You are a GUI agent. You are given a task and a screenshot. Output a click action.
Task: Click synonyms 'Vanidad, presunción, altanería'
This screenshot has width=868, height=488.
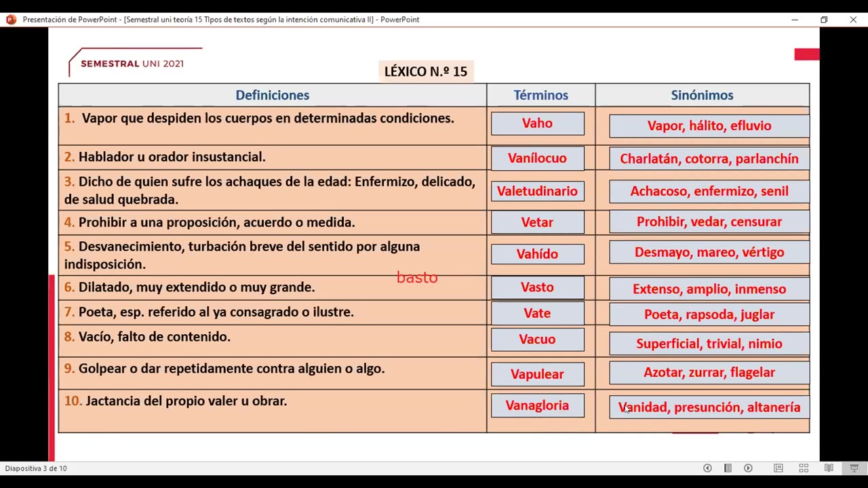[x=709, y=407]
